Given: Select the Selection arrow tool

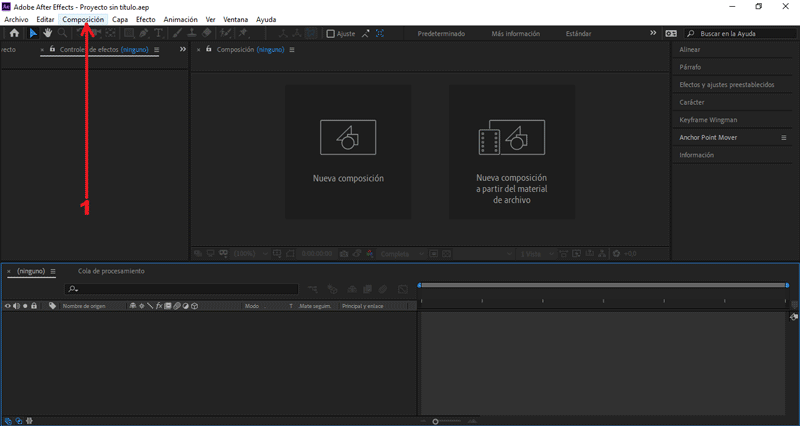Looking at the screenshot, I should tap(33, 33).
